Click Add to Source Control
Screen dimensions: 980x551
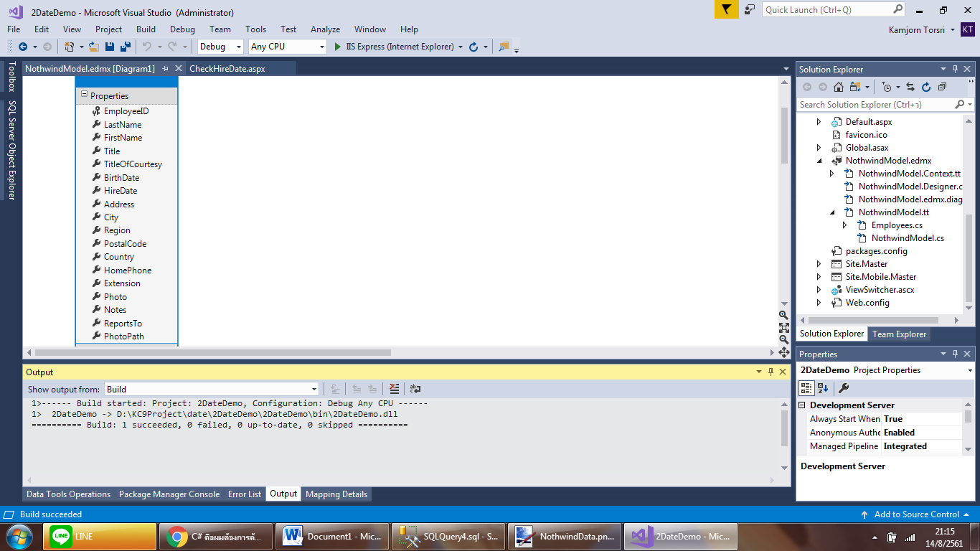pyautogui.click(x=917, y=514)
